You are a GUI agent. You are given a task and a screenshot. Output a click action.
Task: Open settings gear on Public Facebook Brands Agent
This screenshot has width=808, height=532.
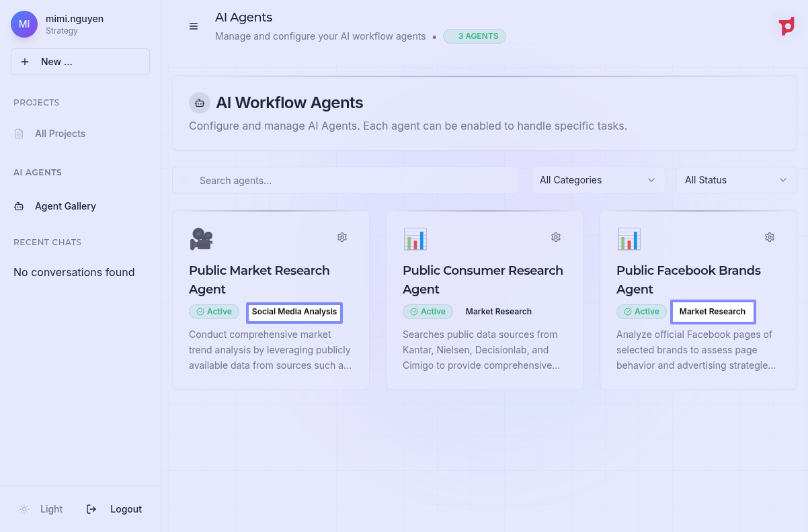770,237
